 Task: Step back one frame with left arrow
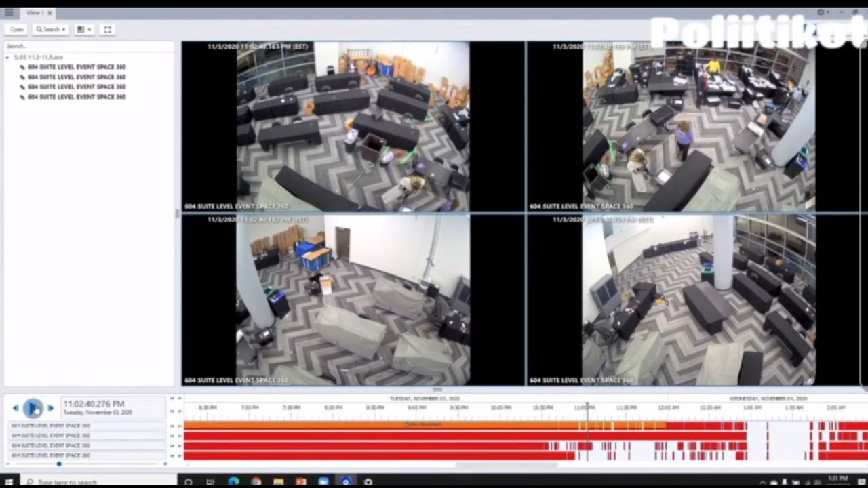tap(15, 408)
